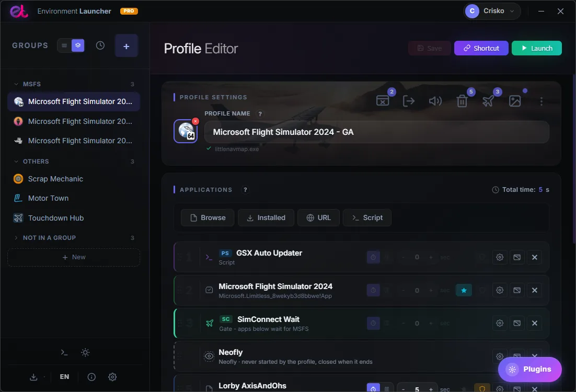Remove the Microsoft Flight Simulator 2024 app with its X
This screenshot has height=392, width=576.
(535, 290)
